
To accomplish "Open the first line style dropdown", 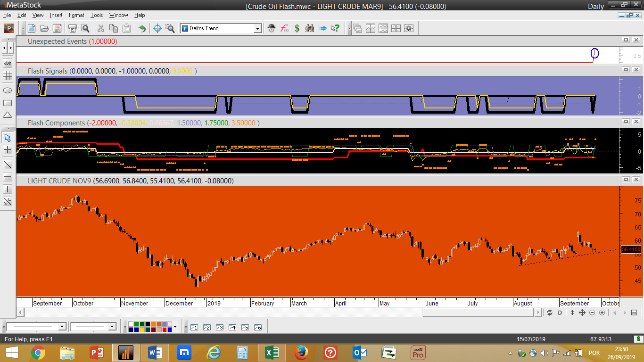I will 62,327.
